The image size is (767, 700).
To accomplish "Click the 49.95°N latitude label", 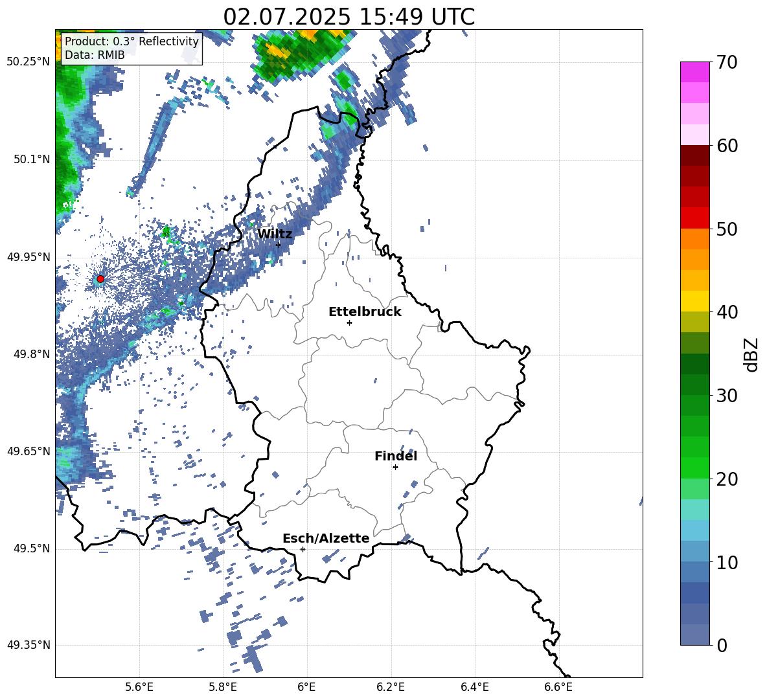I will click(x=29, y=256).
